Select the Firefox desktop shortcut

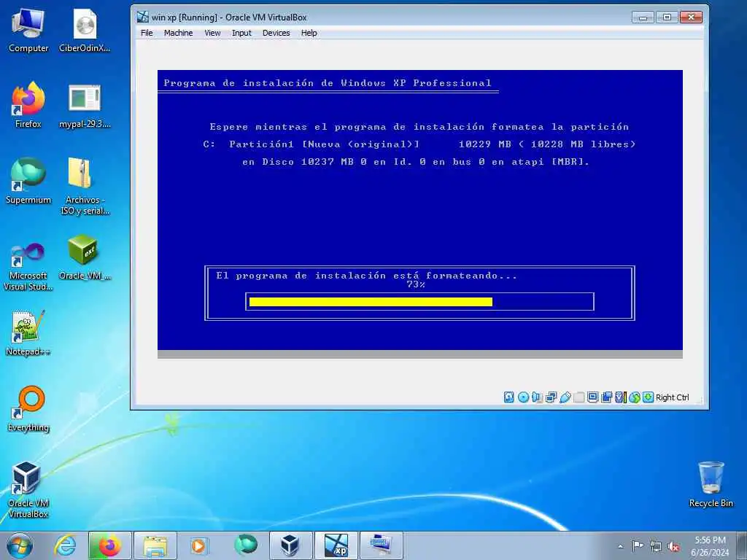pos(28,106)
